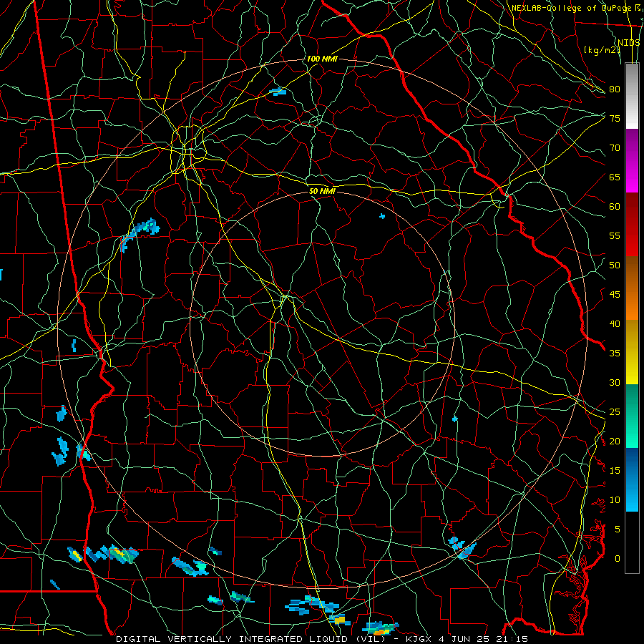Pick the magenta-purple segment of the color scale
The height and width of the screenshot is (644, 644).
point(632,160)
